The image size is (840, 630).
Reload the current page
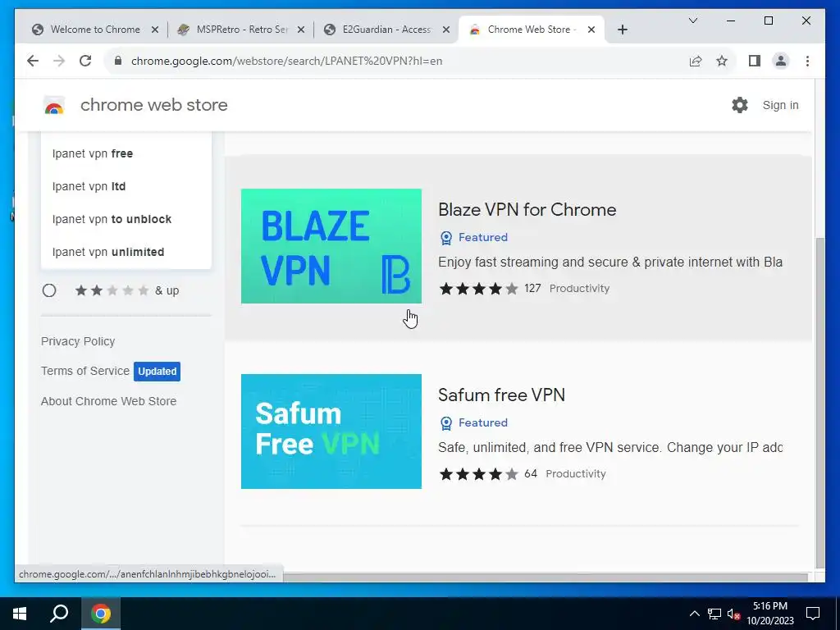tap(85, 61)
